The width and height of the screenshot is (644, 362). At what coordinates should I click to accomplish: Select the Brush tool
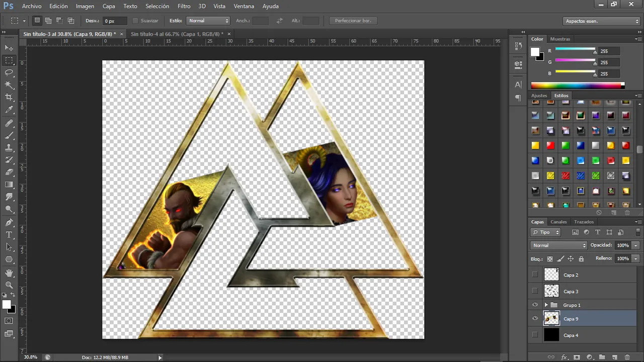tap(9, 135)
